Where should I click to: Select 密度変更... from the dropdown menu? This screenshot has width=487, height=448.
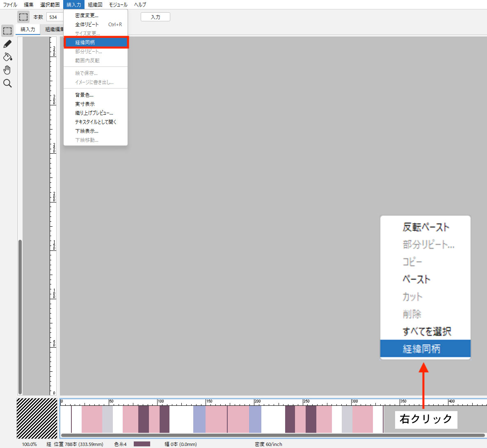click(87, 16)
